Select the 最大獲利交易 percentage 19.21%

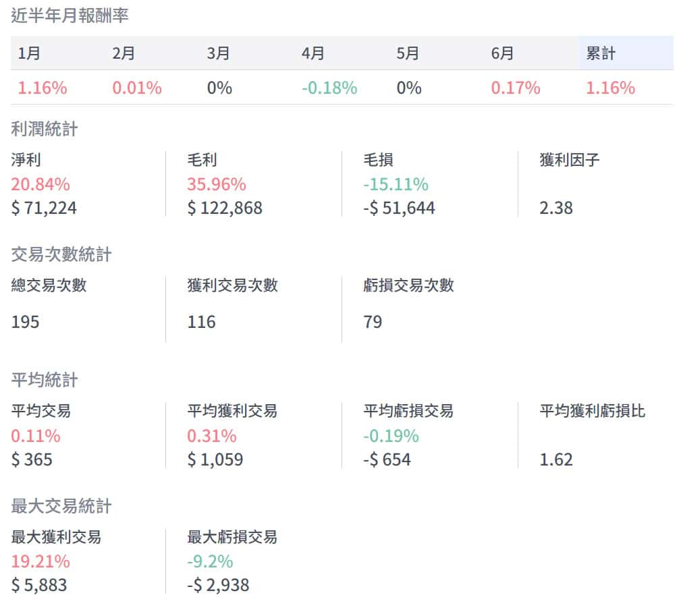[40, 561]
